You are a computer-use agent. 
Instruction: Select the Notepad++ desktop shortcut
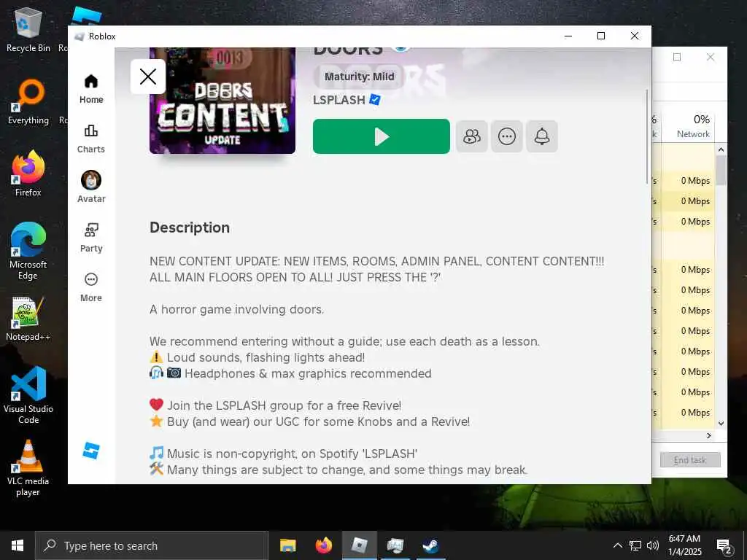(28, 318)
